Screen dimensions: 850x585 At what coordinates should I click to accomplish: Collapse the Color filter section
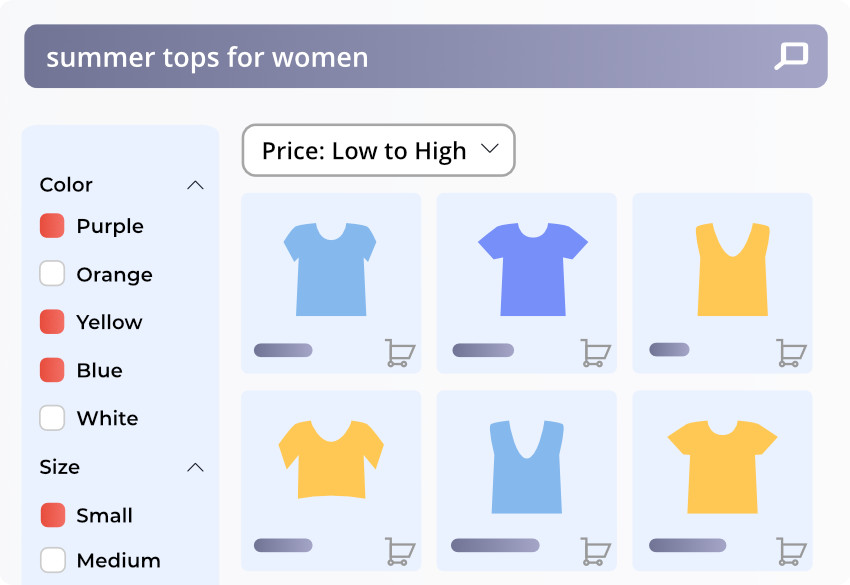pos(196,185)
